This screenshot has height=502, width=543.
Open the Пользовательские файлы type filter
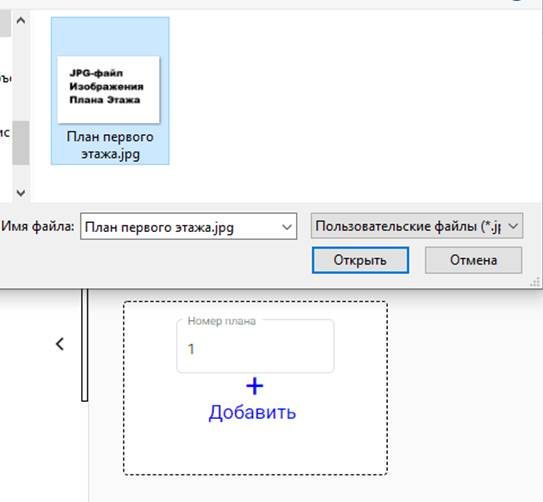tap(417, 226)
